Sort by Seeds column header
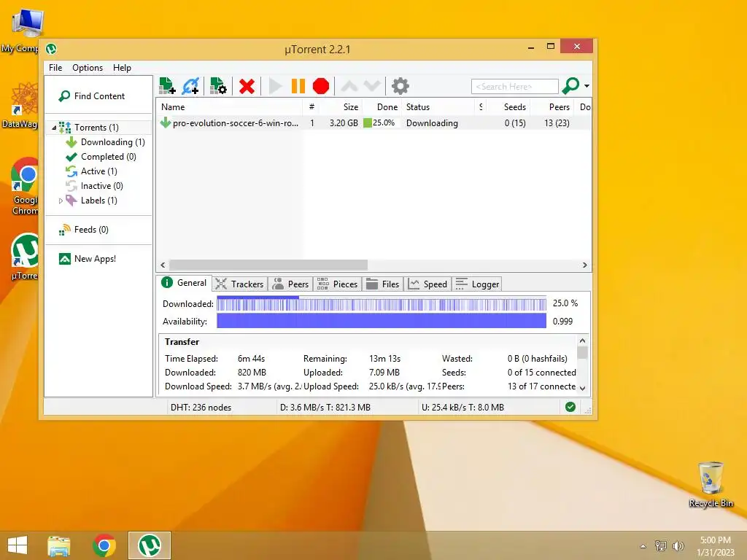 click(508, 107)
